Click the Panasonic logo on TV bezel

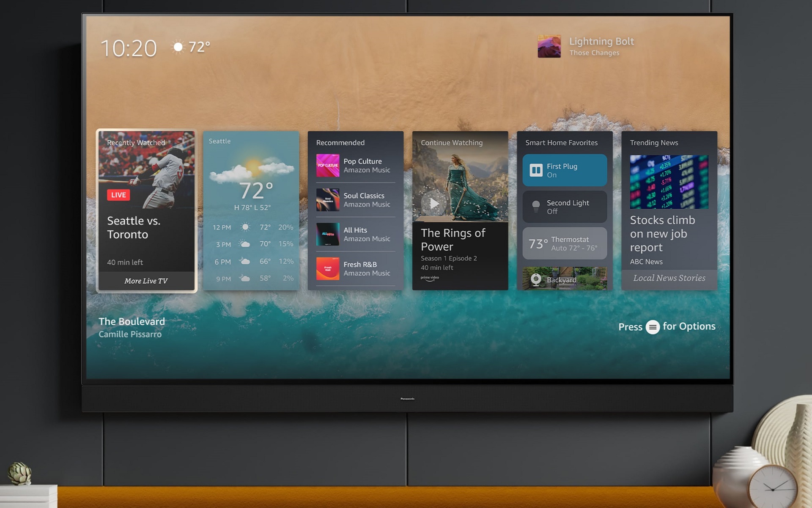click(x=407, y=399)
